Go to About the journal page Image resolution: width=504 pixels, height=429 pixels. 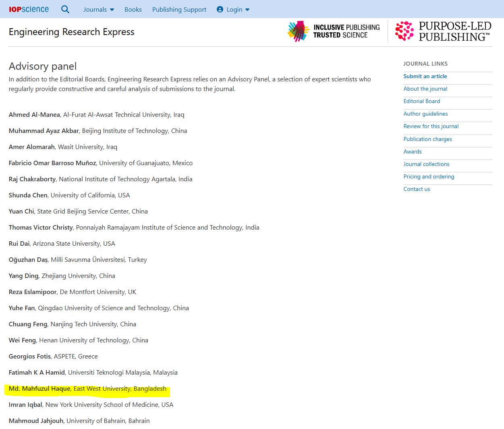point(425,89)
